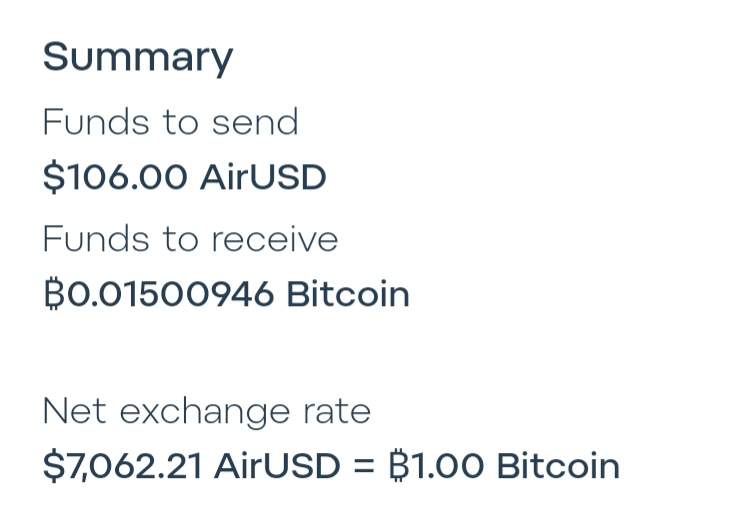Select the "Funds to send" label
The image size is (730, 506).
170,122
